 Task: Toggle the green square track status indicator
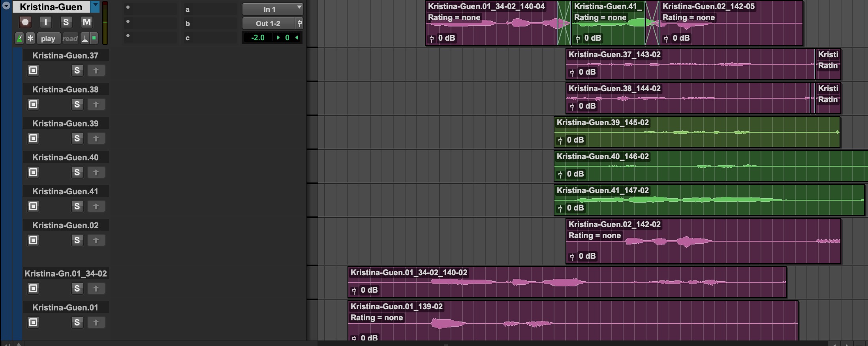(x=94, y=38)
